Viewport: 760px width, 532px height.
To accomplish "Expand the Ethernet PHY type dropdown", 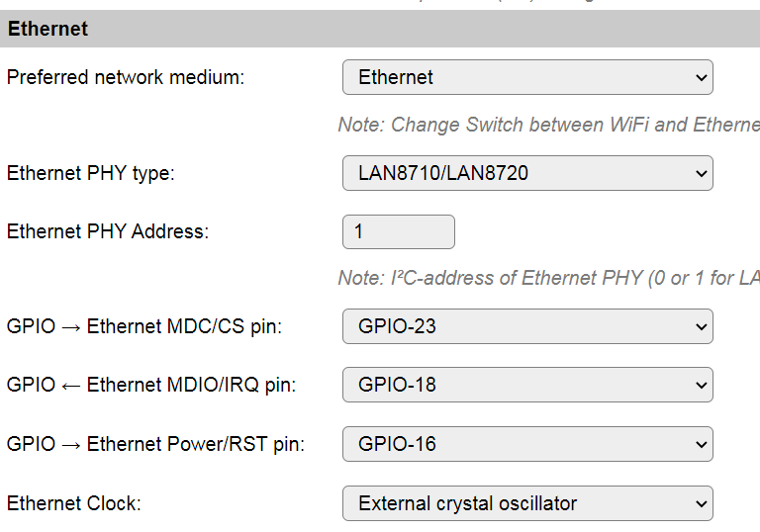I will click(526, 173).
